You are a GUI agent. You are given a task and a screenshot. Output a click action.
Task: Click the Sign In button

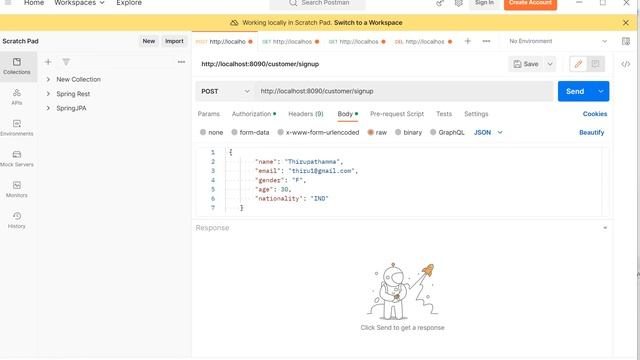pyautogui.click(x=484, y=3)
